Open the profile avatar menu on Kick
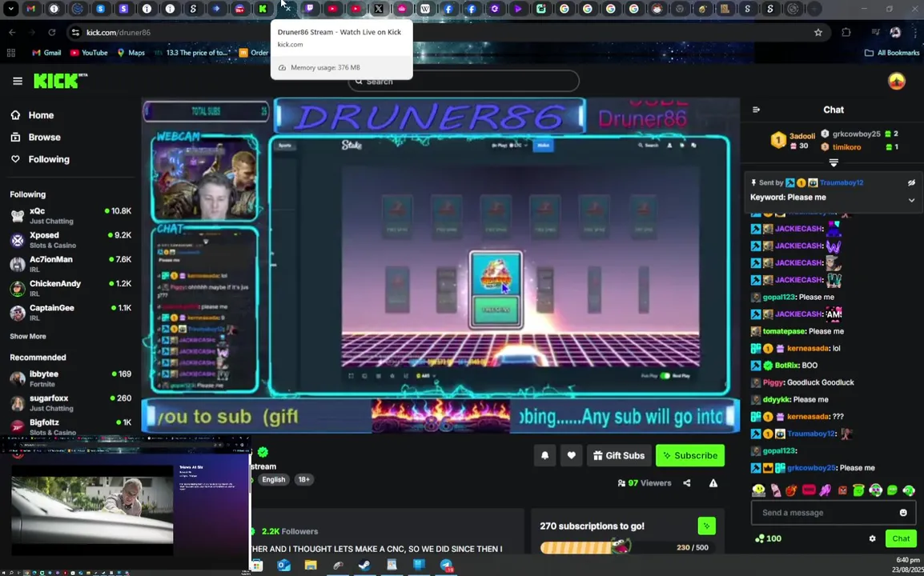 [x=896, y=82]
